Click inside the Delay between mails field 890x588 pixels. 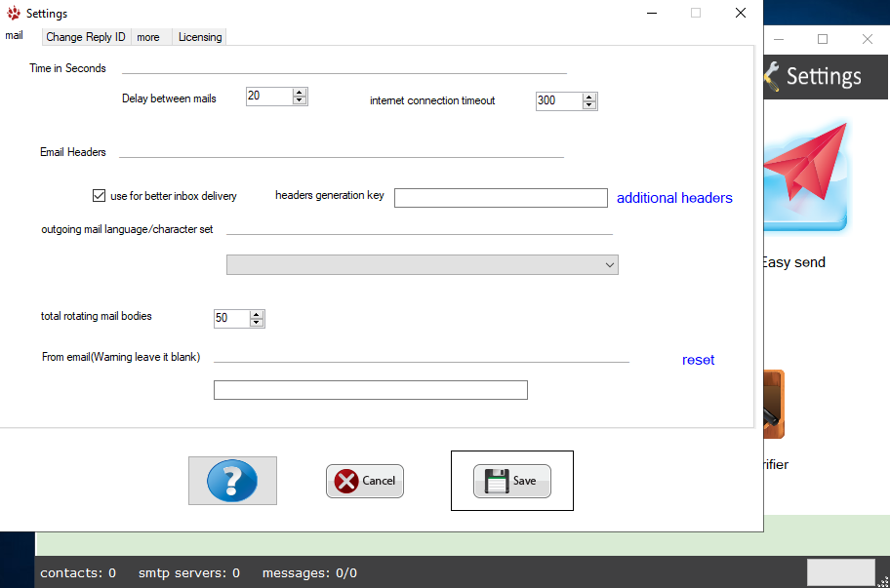tap(268, 97)
